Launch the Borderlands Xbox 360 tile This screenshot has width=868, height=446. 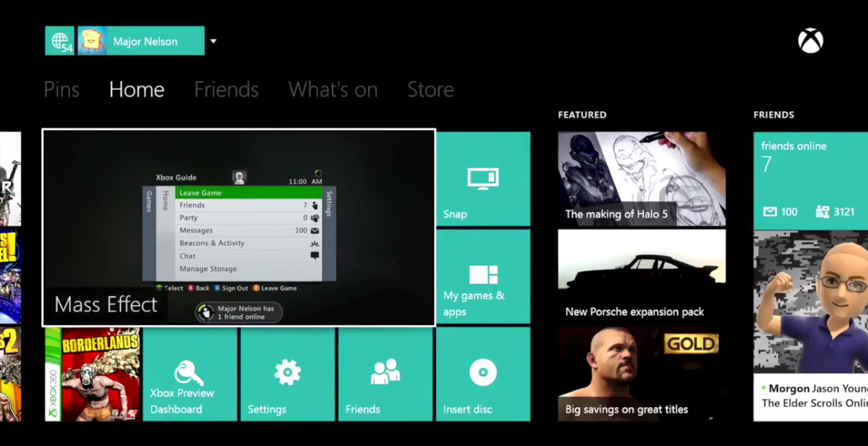(93, 374)
